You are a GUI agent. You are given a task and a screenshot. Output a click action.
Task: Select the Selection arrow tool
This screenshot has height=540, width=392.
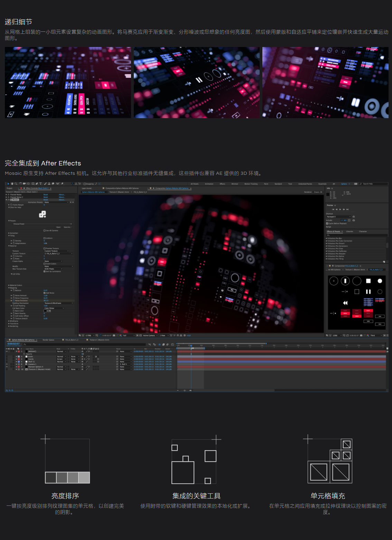(9, 184)
